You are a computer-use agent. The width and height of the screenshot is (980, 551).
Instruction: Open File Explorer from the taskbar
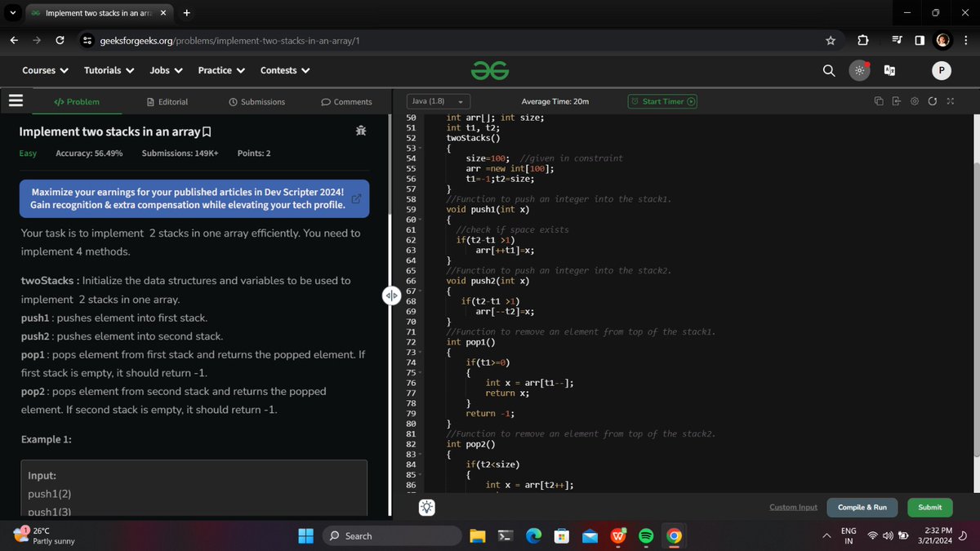point(478,535)
